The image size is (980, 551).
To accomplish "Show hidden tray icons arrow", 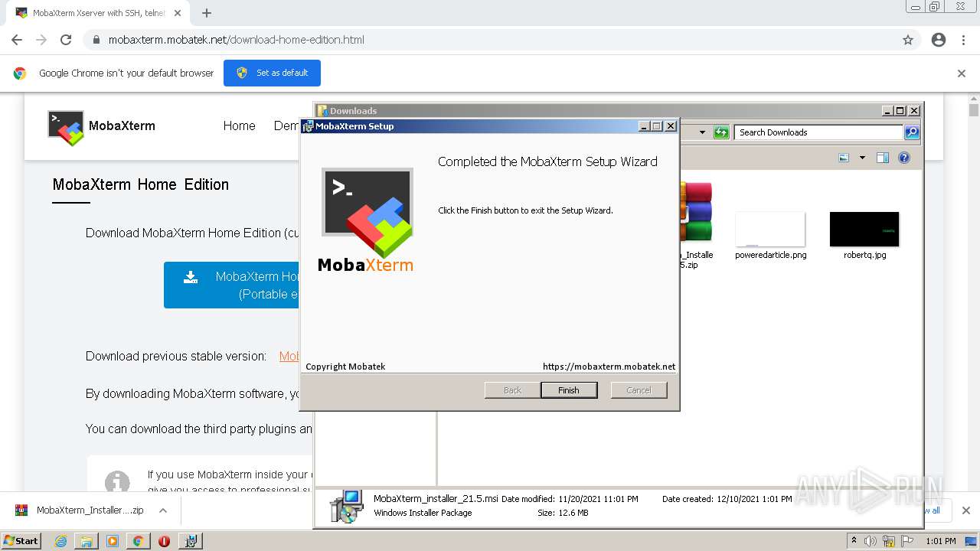I will click(854, 541).
